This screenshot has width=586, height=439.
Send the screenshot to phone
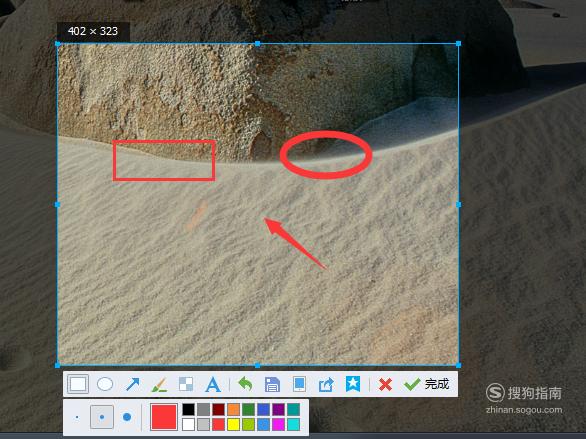pos(299,384)
